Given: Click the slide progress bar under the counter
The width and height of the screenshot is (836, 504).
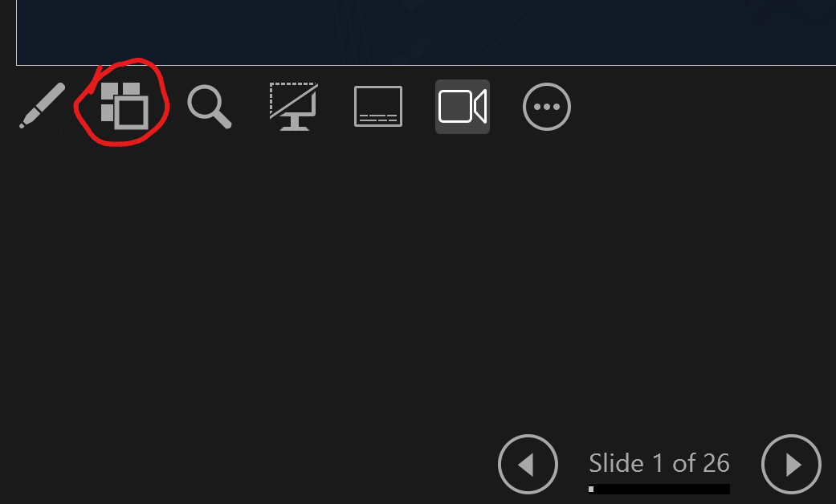Looking at the screenshot, I should (659, 489).
